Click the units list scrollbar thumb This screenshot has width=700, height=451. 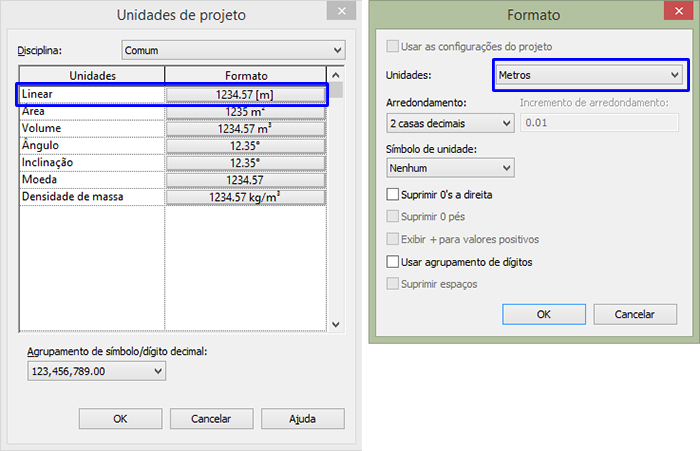[x=336, y=90]
